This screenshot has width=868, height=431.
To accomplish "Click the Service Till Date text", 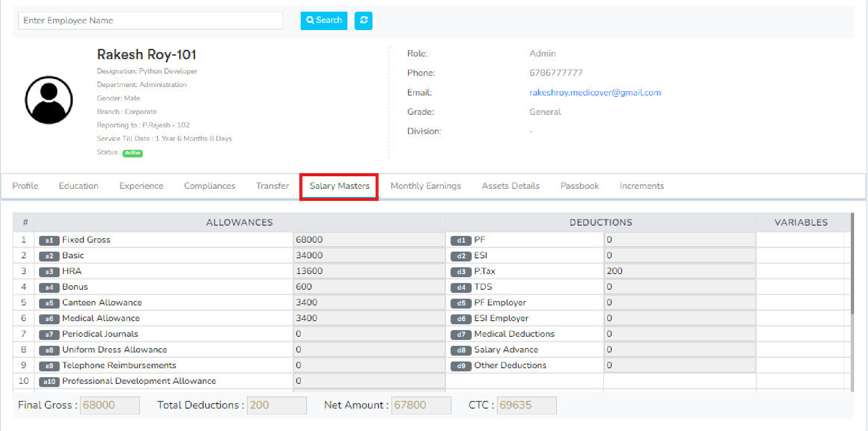I will (x=164, y=139).
